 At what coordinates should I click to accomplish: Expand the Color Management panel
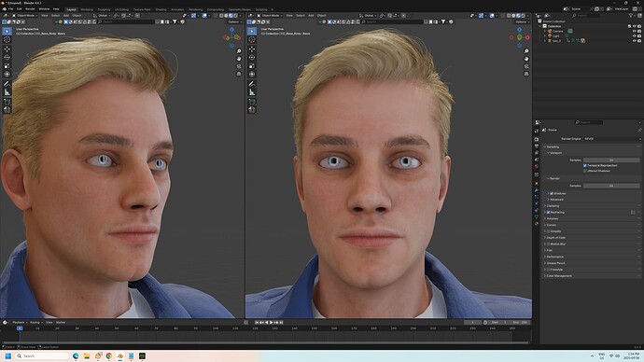click(558, 276)
